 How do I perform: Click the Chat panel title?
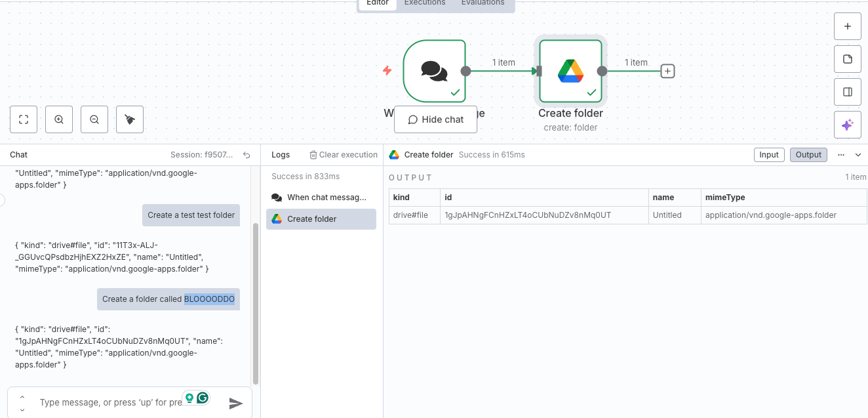(x=18, y=155)
